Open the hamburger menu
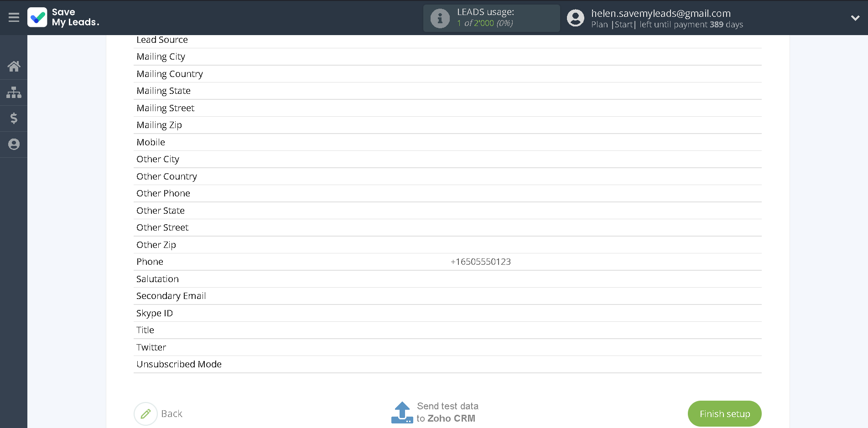Image resolution: width=868 pixels, height=428 pixels. (14, 17)
